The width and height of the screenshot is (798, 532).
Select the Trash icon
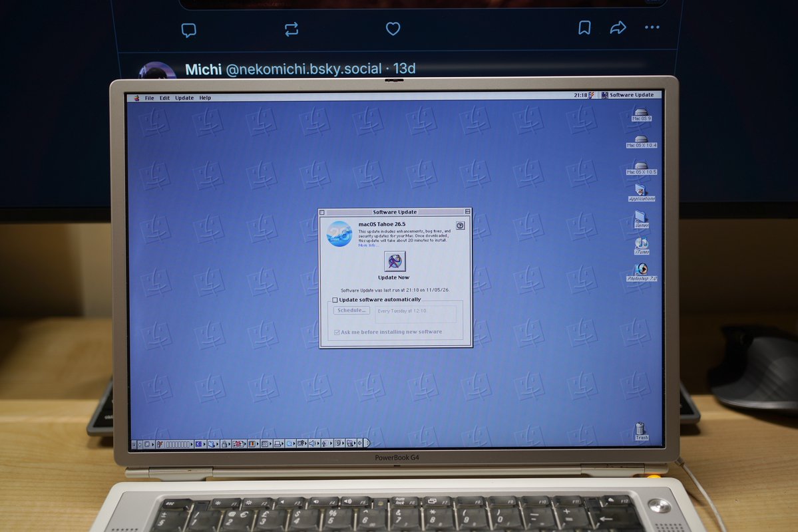click(x=641, y=431)
